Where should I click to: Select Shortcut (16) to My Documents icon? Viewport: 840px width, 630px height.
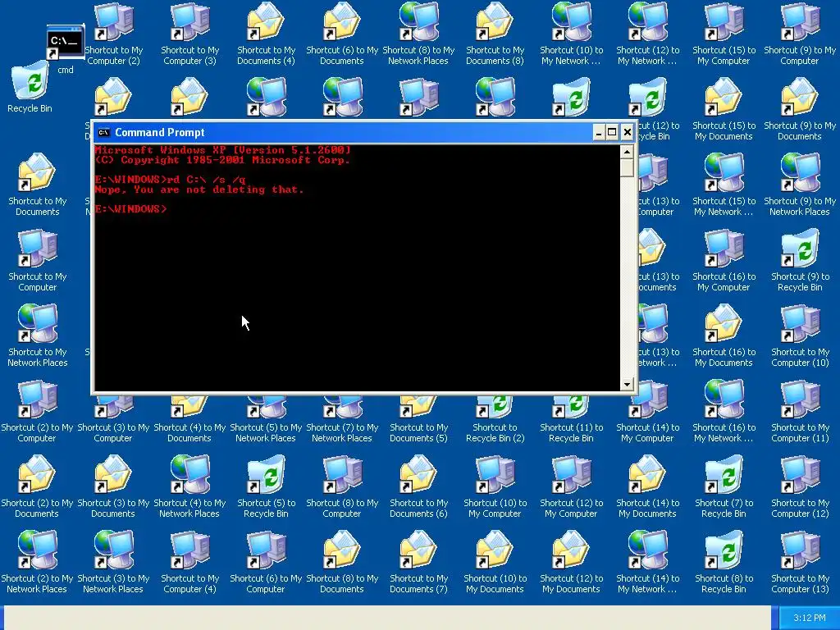coord(724,324)
